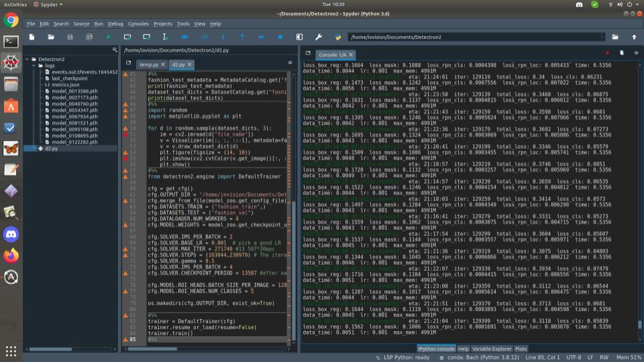Open the Help menu
Viewport: 644px width, 362px height.
tap(215, 24)
